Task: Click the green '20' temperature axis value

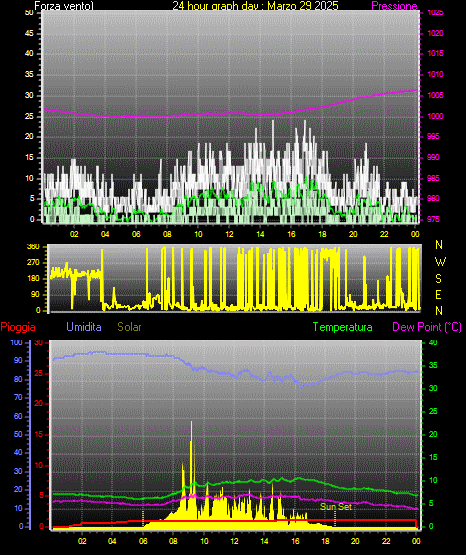Action: click(x=433, y=434)
